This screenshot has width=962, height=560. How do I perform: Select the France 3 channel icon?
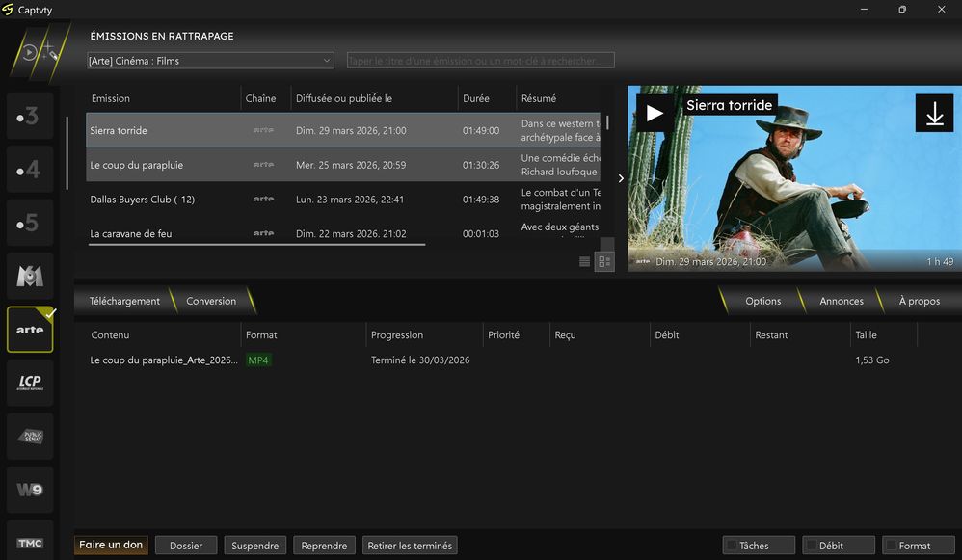click(30, 116)
